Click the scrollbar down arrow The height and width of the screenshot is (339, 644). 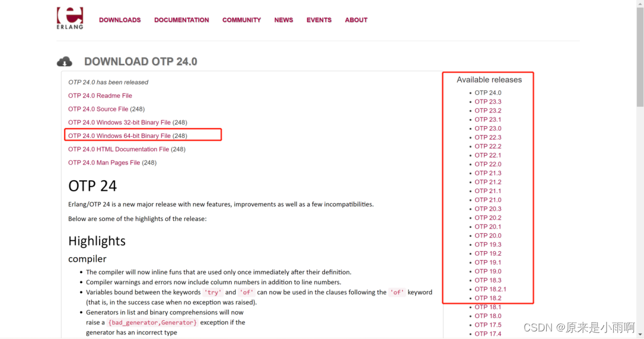(640, 335)
